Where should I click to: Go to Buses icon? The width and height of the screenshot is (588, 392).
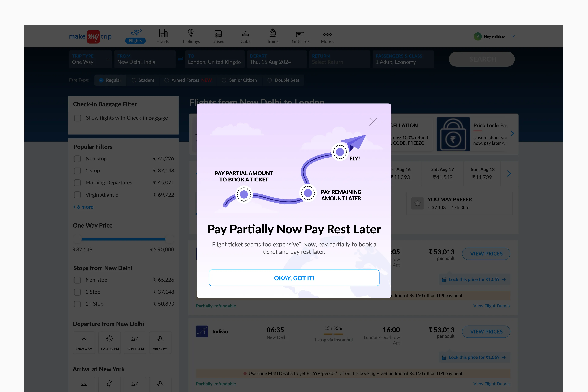coord(218,34)
